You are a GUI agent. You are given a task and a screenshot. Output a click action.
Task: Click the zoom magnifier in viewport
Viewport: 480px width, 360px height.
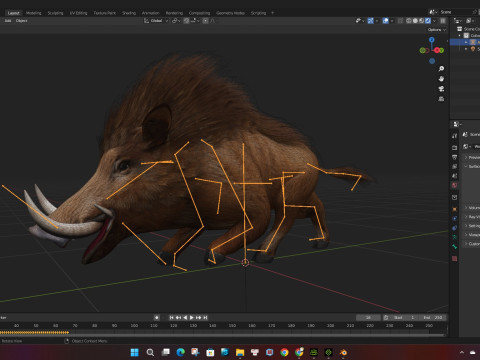441,69
